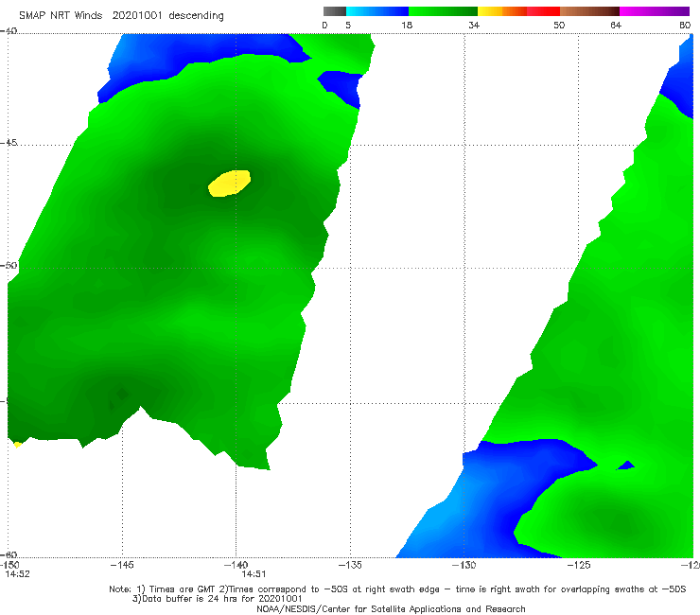Click the dark green diamond in the lower left swath
Viewport: 700px width, 615px height.
[x=122, y=394]
